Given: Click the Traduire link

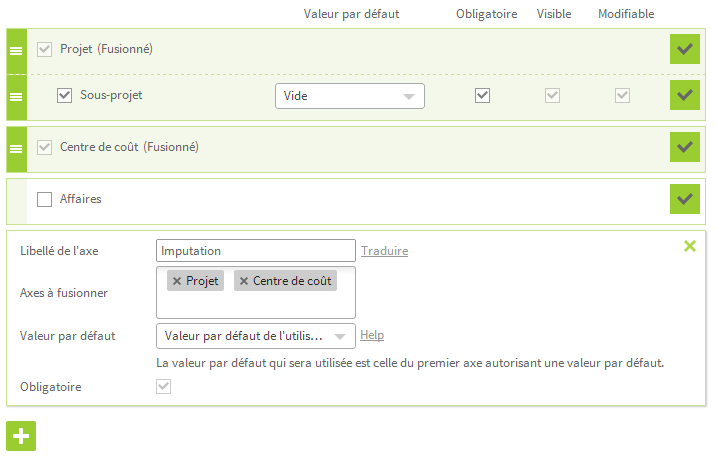Looking at the screenshot, I should 384,251.
